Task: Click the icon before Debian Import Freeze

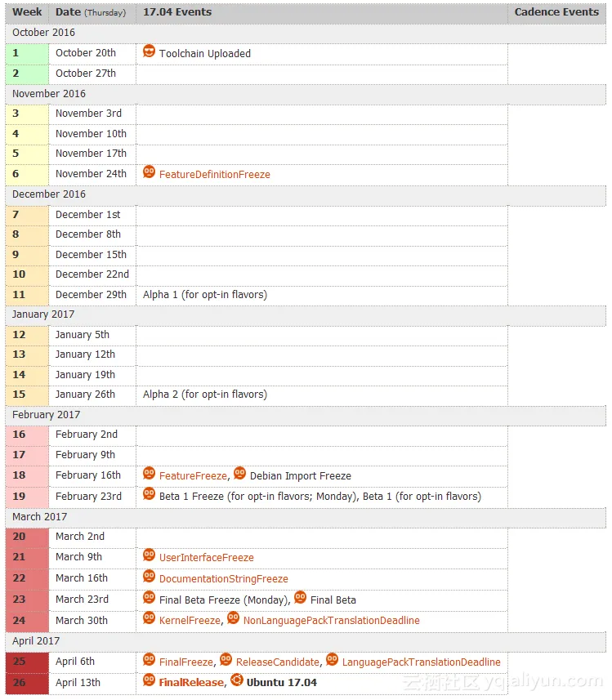Action: pos(239,474)
